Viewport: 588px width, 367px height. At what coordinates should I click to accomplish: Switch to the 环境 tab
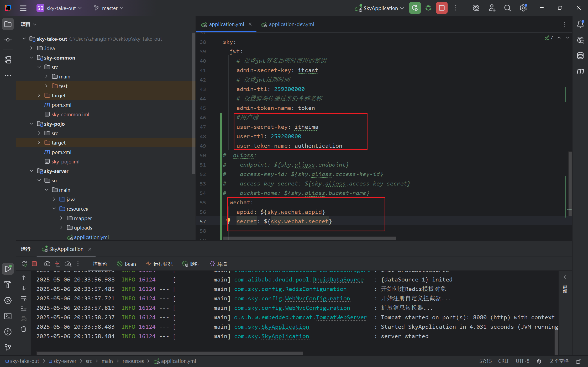click(x=218, y=264)
